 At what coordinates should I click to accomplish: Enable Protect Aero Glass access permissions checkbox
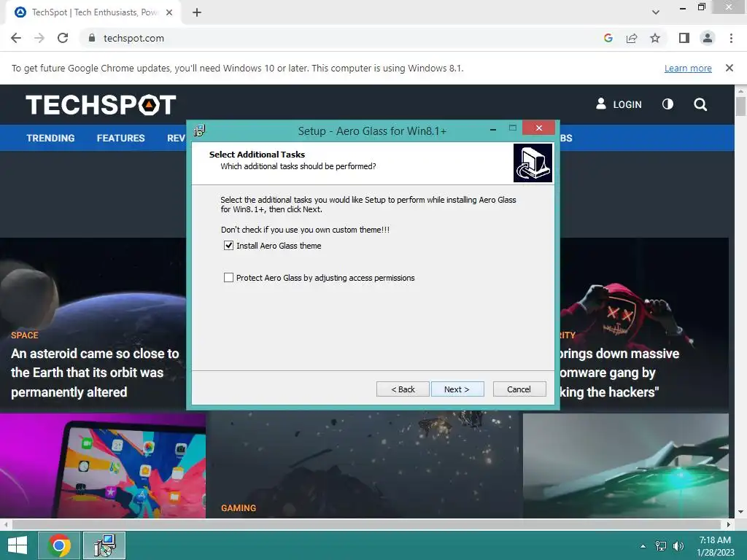click(x=228, y=278)
